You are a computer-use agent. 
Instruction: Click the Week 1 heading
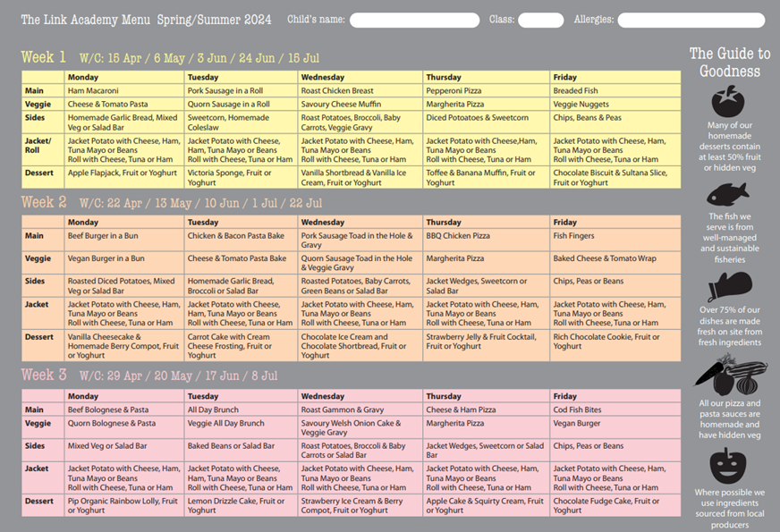(x=43, y=57)
